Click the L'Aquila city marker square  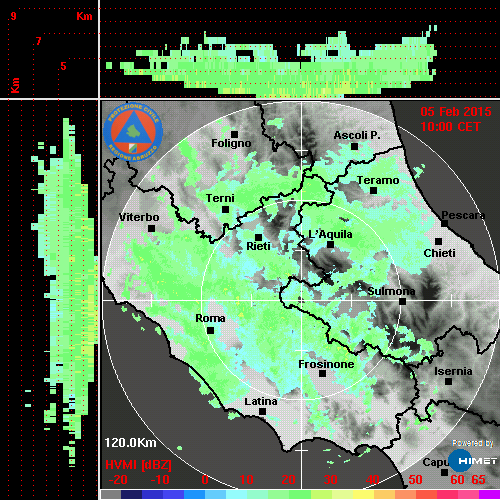tap(330, 245)
